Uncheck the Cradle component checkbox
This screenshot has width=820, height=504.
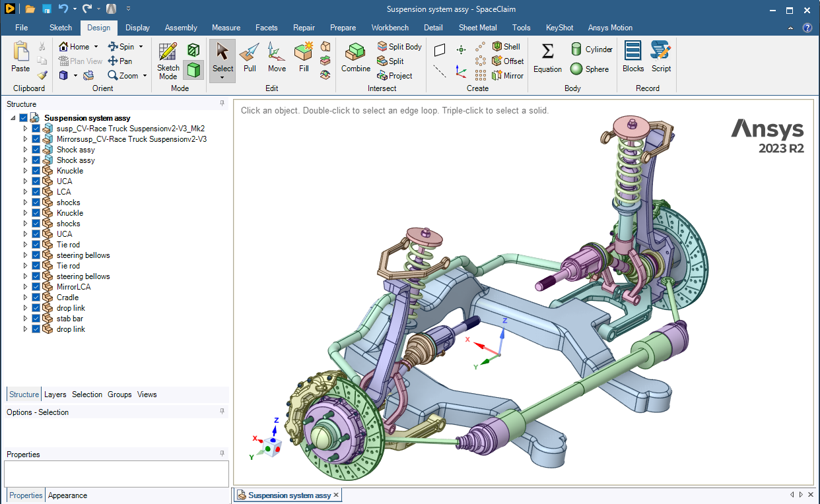(36, 298)
